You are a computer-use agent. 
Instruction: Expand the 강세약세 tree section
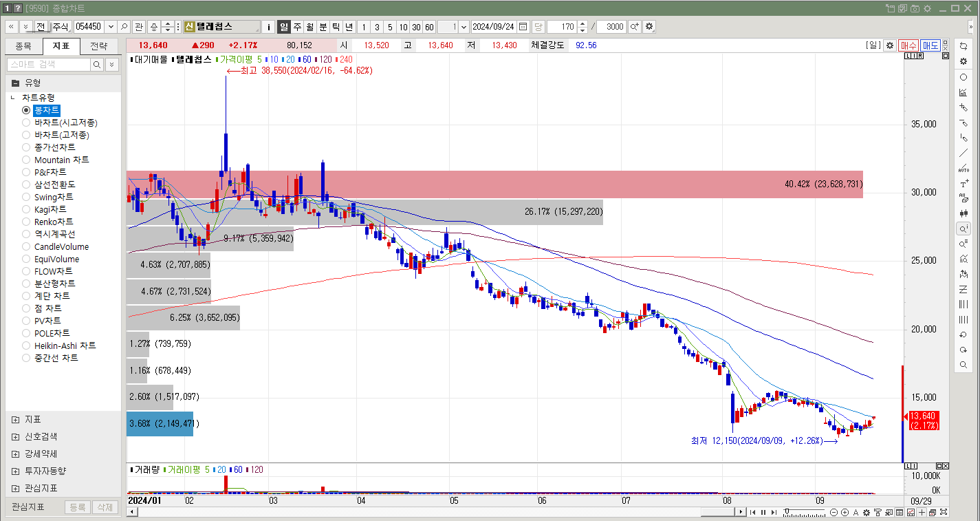[15, 454]
